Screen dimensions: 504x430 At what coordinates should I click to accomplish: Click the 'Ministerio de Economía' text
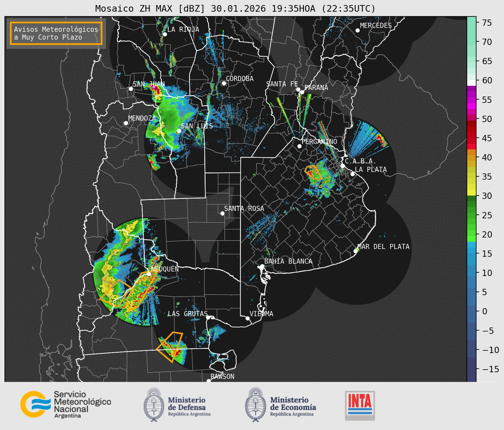coord(293,403)
